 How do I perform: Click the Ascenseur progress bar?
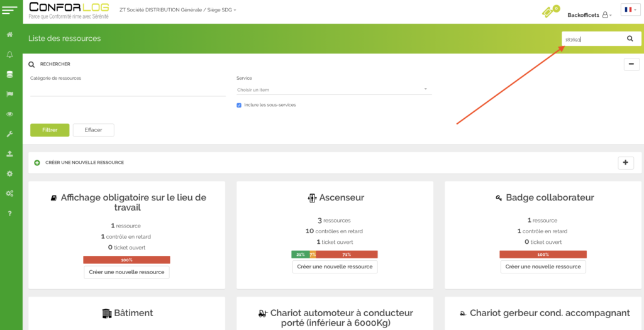coord(334,255)
